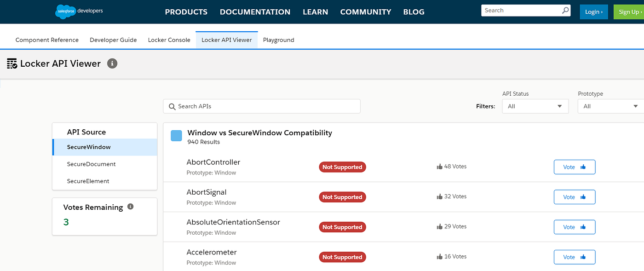Click the 32 Votes count text
This screenshot has height=271, width=644.
pyautogui.click(x=455, y=196)
